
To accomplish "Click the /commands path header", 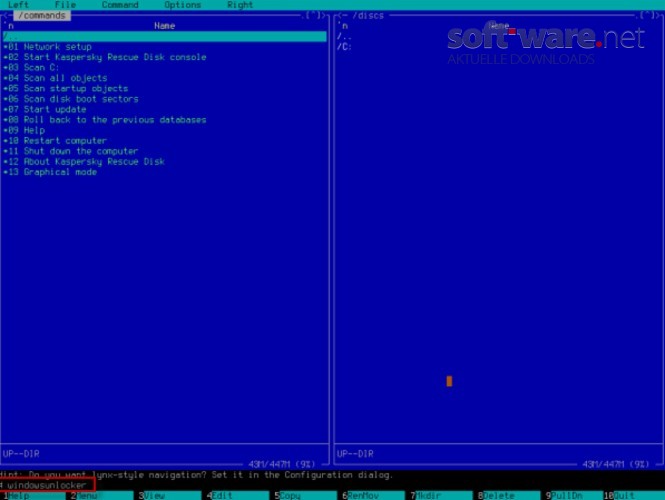I will (42, 15).
